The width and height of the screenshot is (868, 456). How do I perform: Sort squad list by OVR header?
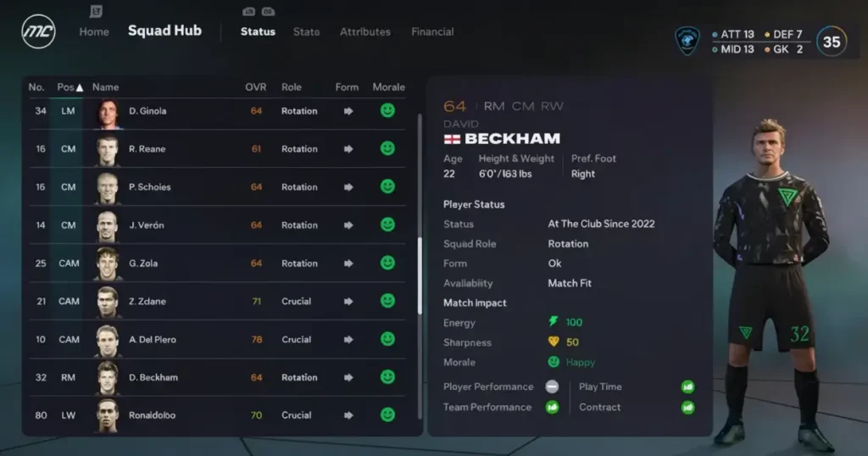click(255, 87)
